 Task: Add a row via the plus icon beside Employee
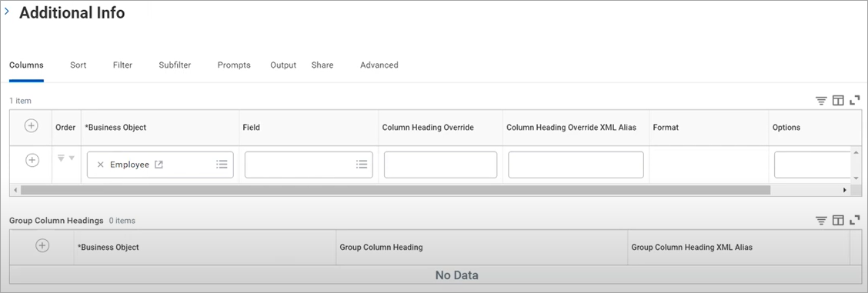click(x=32, y=160)
